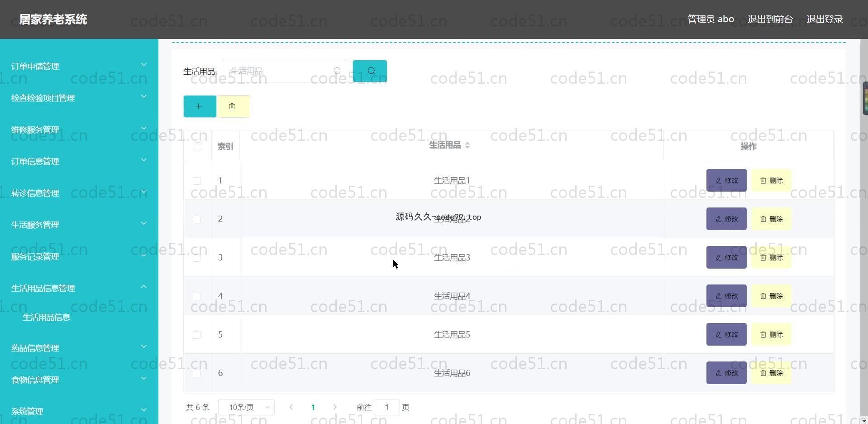Check the checkbox for row 2
Screen dimensions: 868x424
coord(196,219)
